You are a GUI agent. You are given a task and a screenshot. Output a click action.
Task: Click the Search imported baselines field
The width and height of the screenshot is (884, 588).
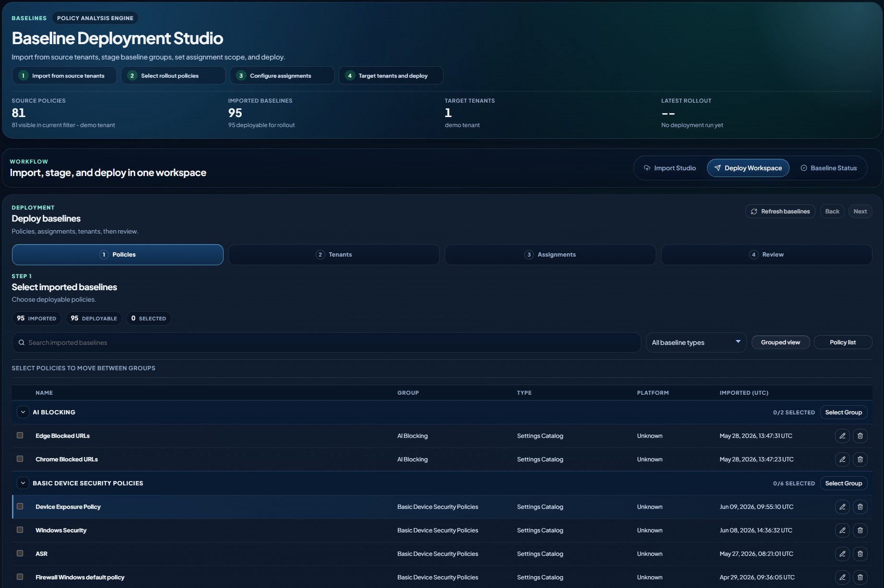pos(326,342)
